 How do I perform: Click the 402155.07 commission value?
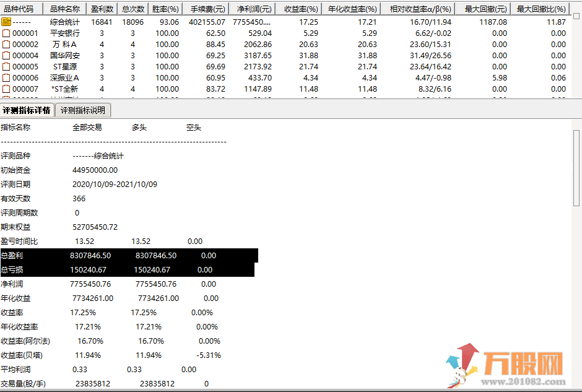(x=207, y=22)
